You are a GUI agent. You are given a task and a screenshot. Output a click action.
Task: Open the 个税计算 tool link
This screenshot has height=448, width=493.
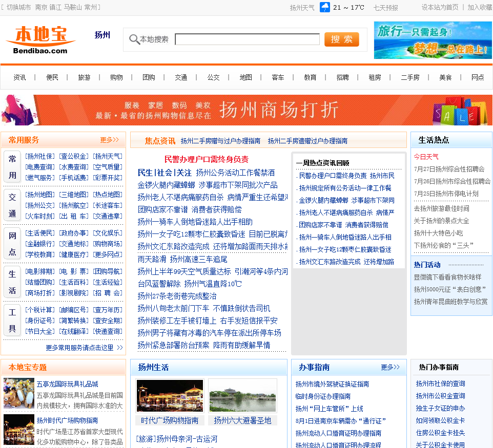point(40,310)
